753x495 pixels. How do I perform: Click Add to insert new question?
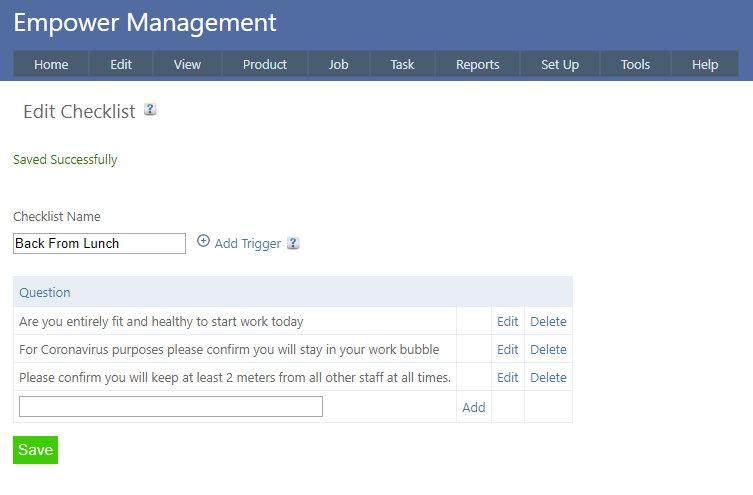473,407
